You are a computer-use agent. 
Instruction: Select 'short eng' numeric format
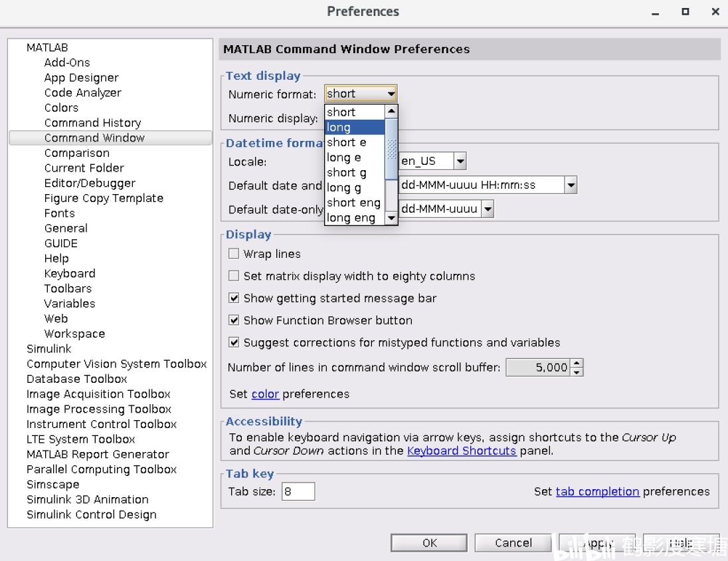[355, 203]
